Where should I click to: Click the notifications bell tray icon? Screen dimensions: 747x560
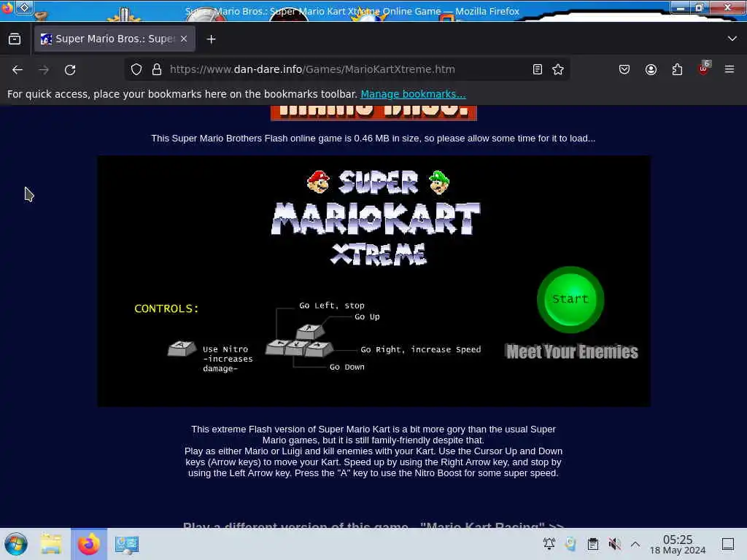[x=549, y=543]
